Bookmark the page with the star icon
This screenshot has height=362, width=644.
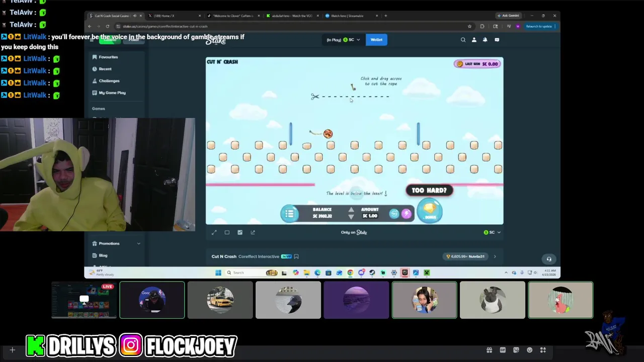[470, 26]
